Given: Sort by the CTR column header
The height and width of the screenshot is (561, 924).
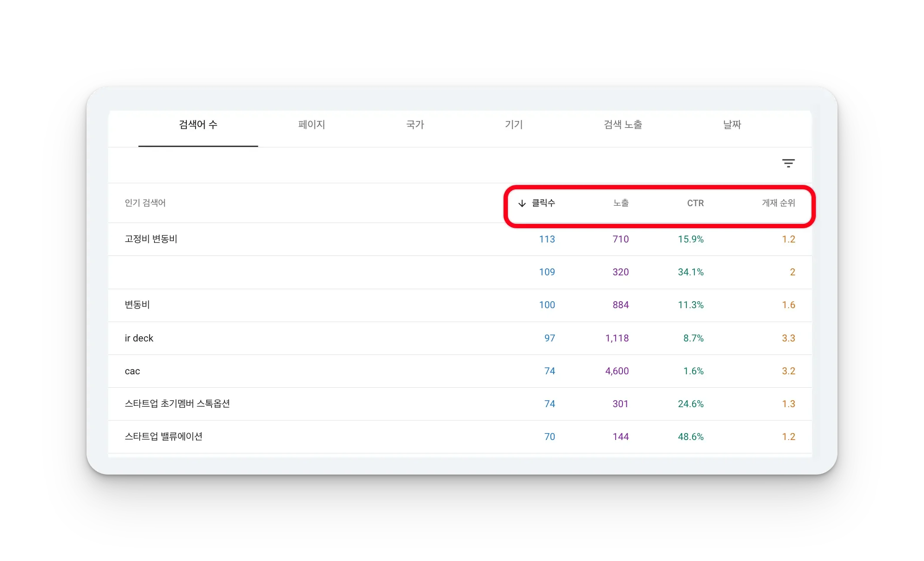Looking at the screenshot, I should [695, 203].
